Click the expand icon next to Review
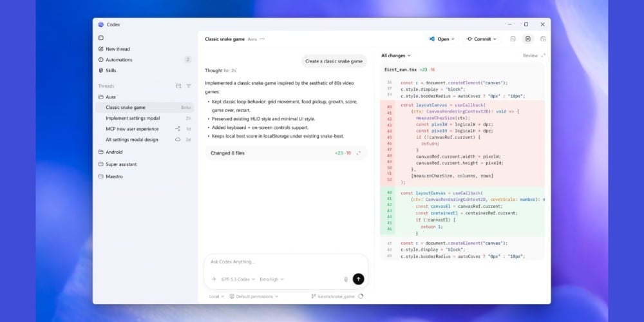 543,56
